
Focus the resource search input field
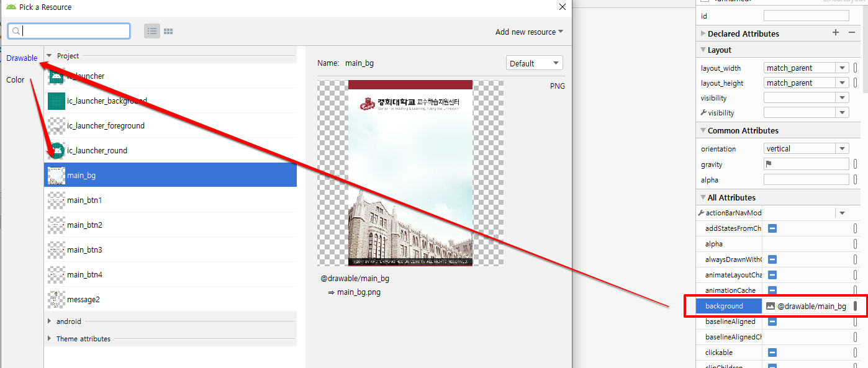pyautogui.click(x=69, y=31)
